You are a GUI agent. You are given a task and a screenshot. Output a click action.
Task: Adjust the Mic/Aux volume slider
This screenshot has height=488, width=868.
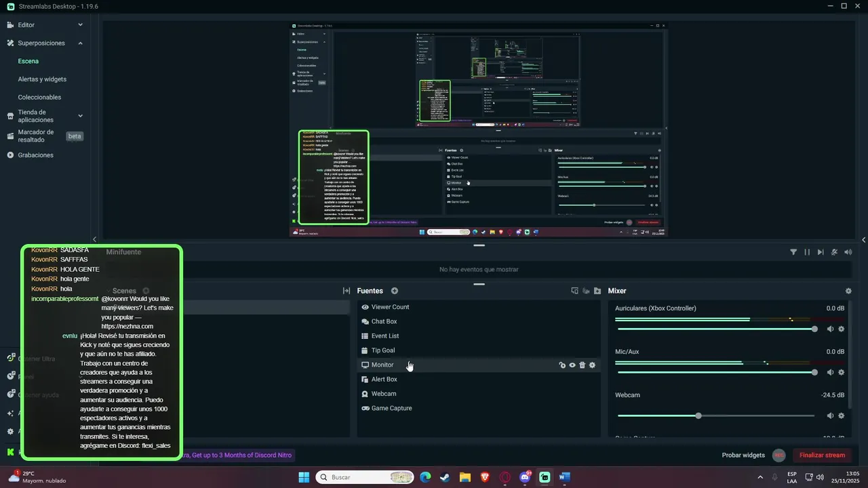[716, 372]
